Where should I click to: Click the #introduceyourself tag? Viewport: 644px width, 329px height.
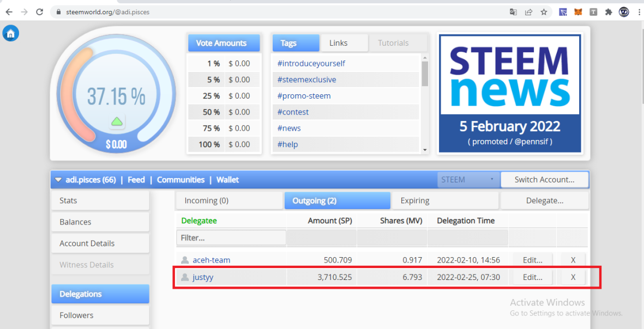point(311,64)
